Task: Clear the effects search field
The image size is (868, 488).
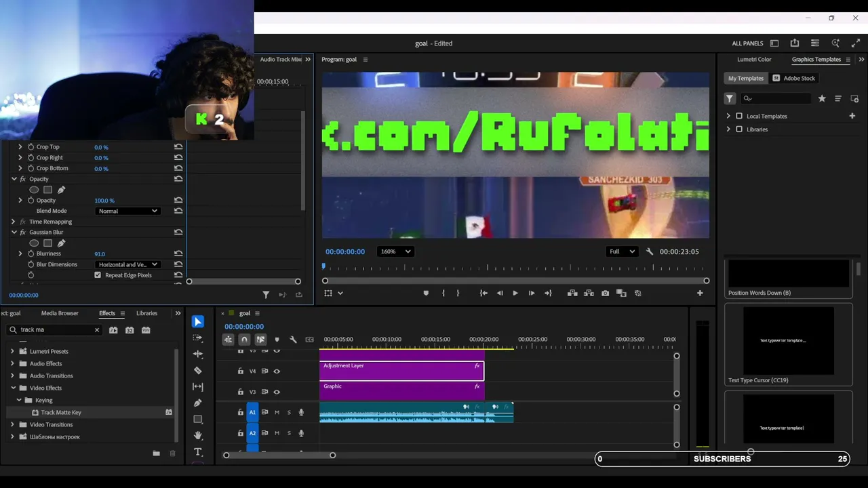Action: point(96,330)
